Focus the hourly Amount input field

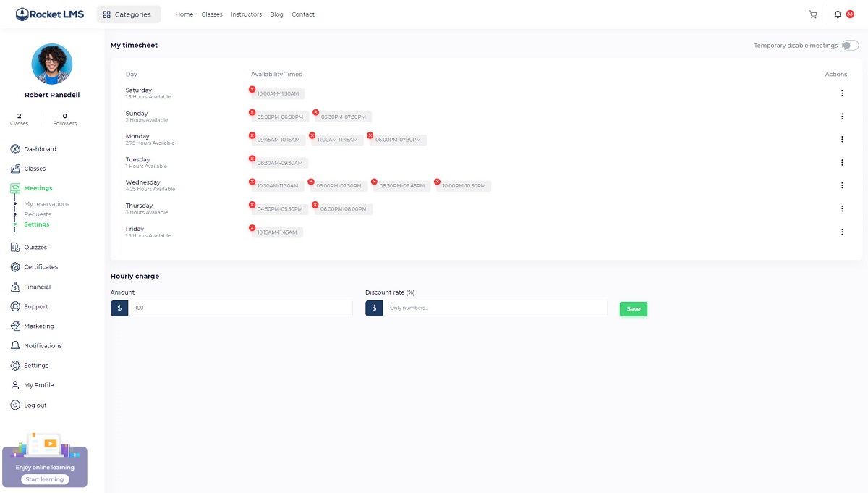(x=239, y=308)
